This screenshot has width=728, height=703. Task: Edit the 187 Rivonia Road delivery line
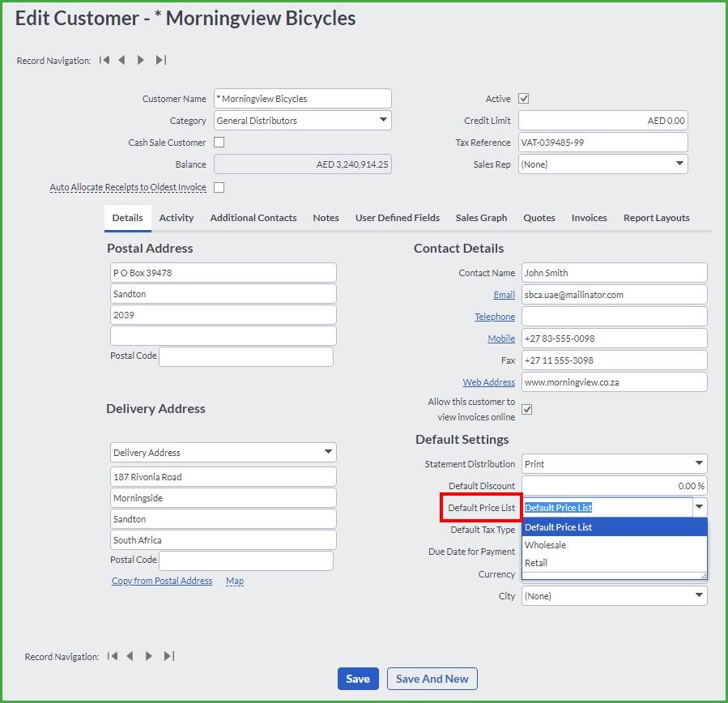tap(224, 476)
